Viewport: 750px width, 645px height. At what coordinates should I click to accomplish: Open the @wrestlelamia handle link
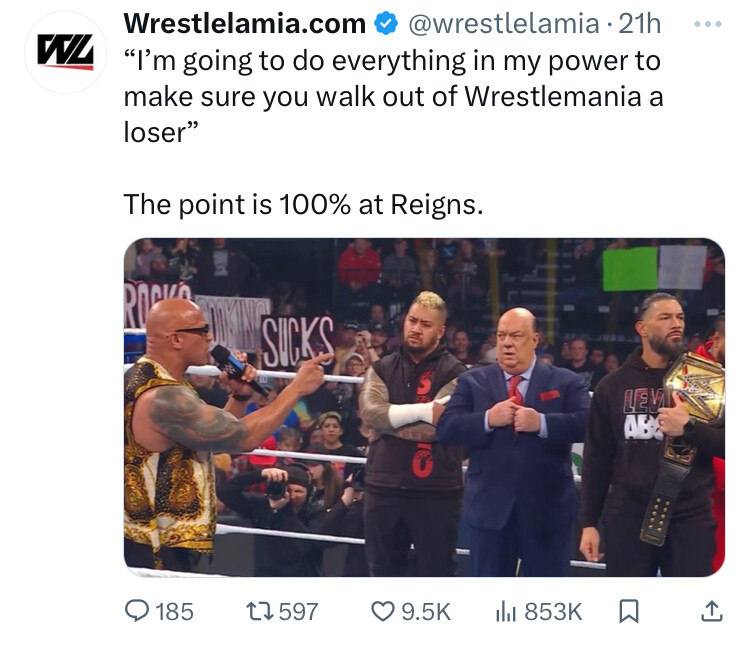click(504, 24)
